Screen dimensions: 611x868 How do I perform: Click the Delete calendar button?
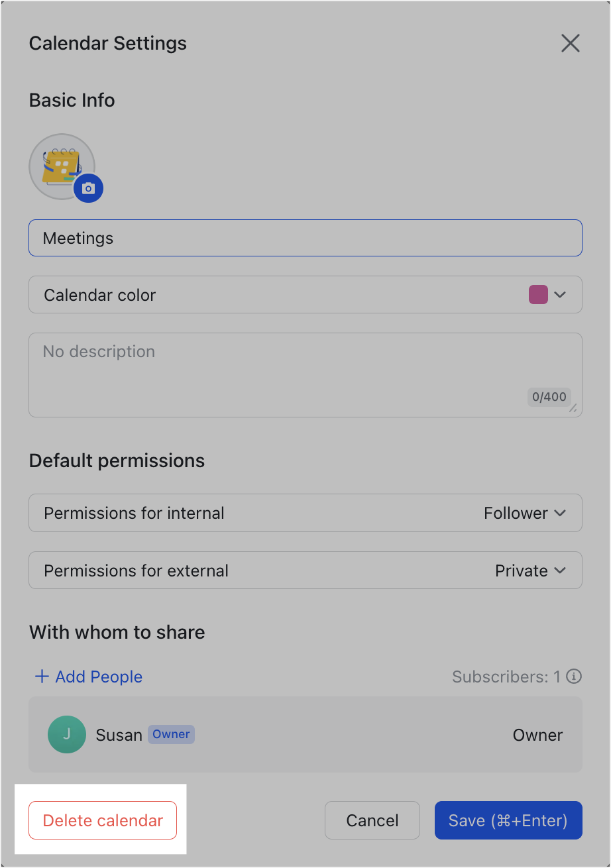[x=102, y=820]
